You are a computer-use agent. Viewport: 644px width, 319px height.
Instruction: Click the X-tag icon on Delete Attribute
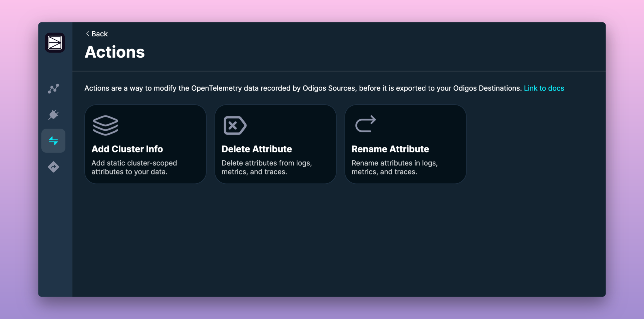(235, 125)
